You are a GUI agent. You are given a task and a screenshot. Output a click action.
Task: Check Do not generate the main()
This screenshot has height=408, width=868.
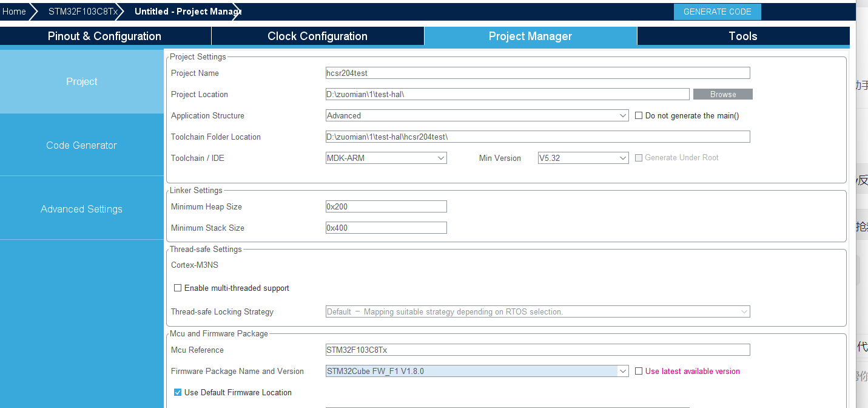(639, 115)
